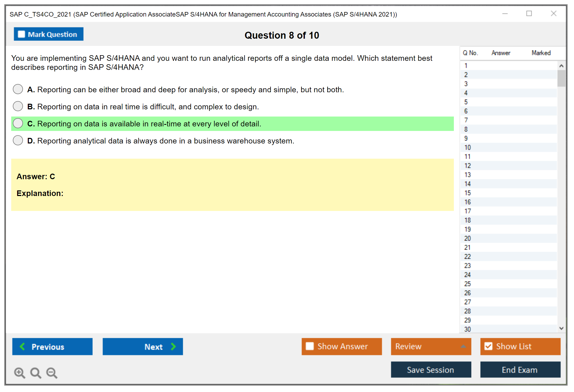Screen dimensions: 574x392
Task: Click the green left arrow on Previous
Action: point(22,346)
